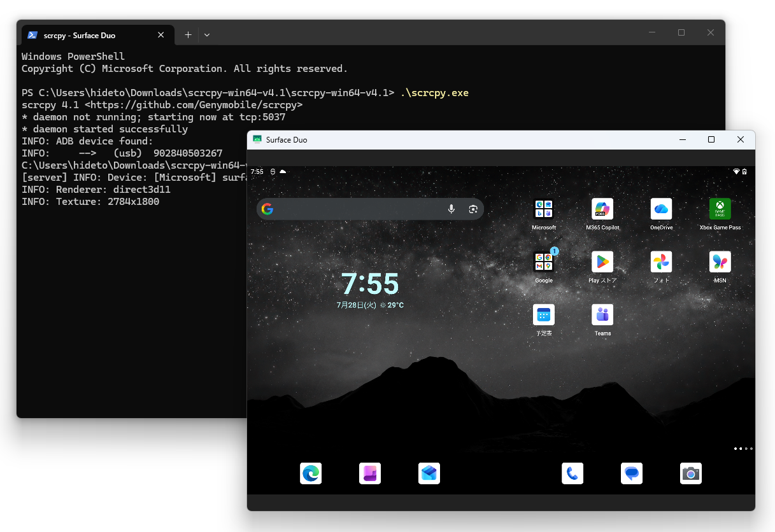Open the フォト (Google Photos) app
The width and height of the screenshot is (775, 532).
661,262
